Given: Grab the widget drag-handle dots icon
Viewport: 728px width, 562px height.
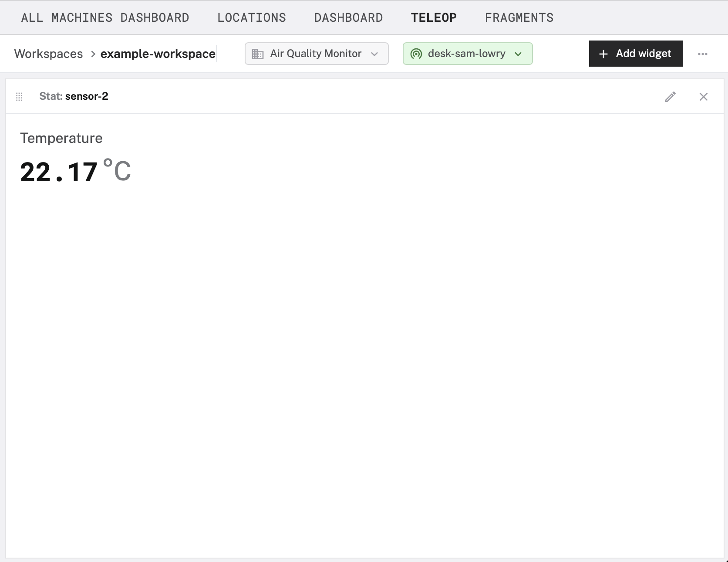Looking at the screenshot, I should pyautogui.click(x=19, y=96).
